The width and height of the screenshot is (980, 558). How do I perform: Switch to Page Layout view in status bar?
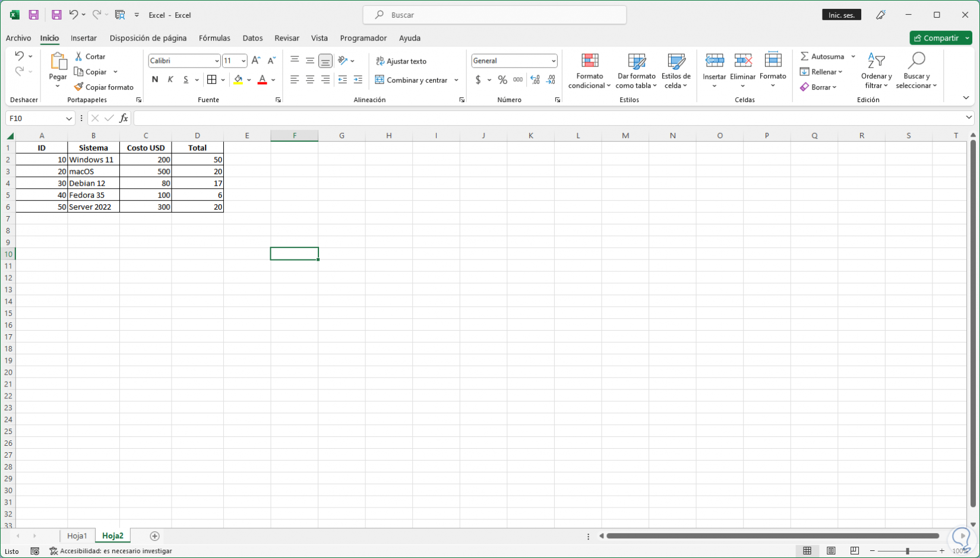point(831,551)
